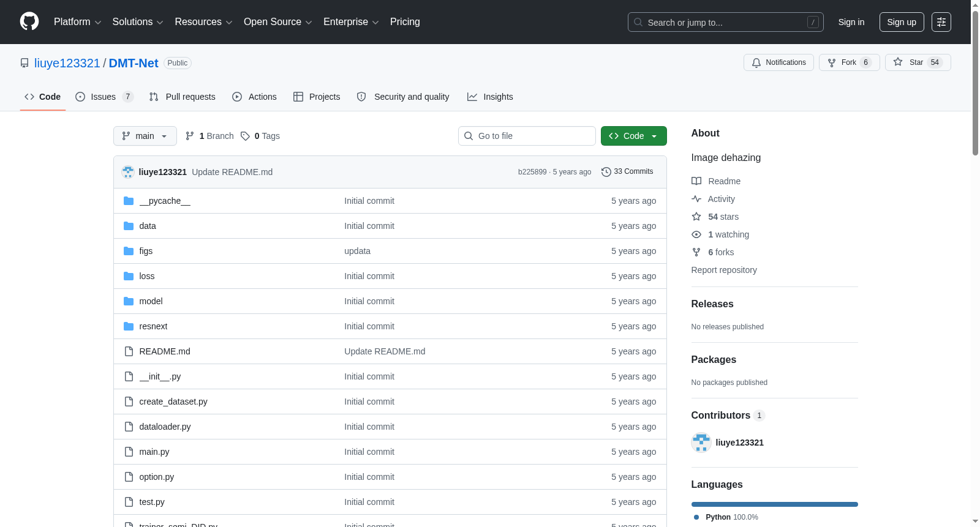
Task: Focus the Go to file input
Action: [x=527, y=136]
